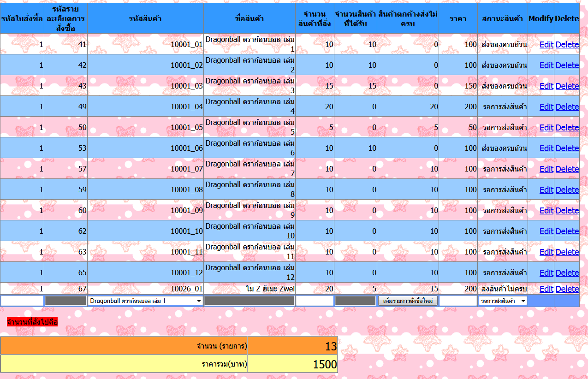Focus the order ID input in the new row

click(x=22, y=301)
